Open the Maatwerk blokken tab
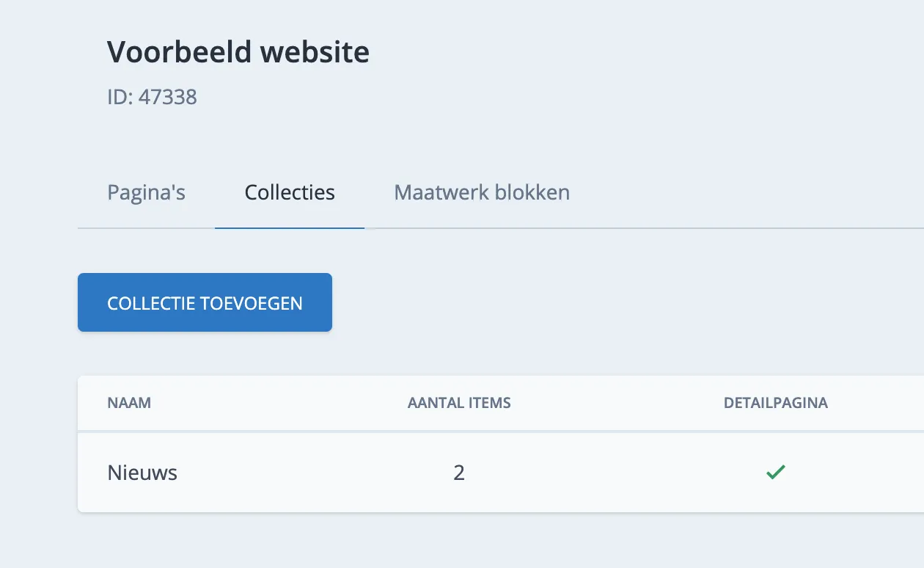 [481, 192]
